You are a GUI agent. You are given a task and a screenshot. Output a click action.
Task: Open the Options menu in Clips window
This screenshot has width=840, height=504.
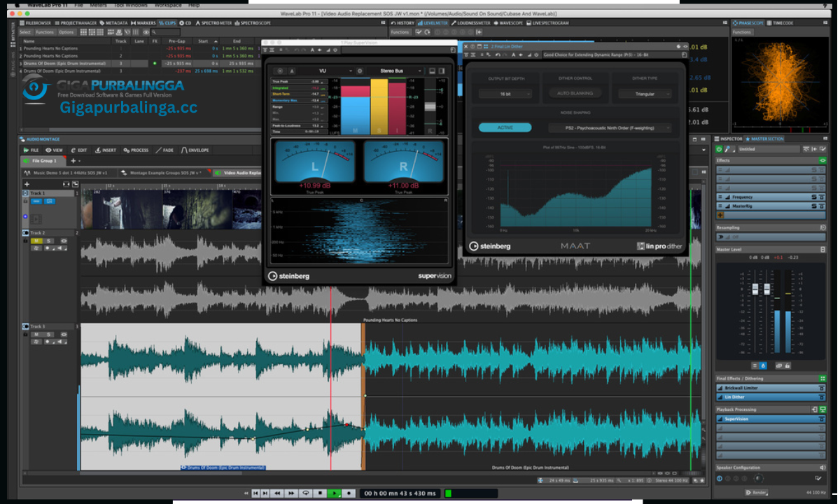click(66, 32)
